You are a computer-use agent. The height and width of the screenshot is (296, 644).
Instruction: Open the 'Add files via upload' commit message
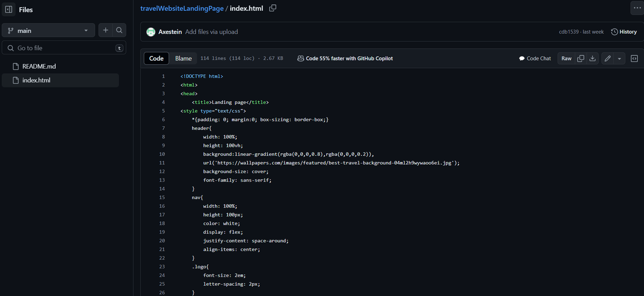(211, 32)
